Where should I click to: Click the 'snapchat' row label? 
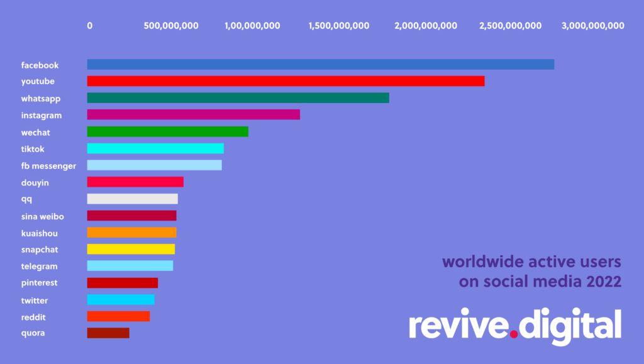pos(40,250)
